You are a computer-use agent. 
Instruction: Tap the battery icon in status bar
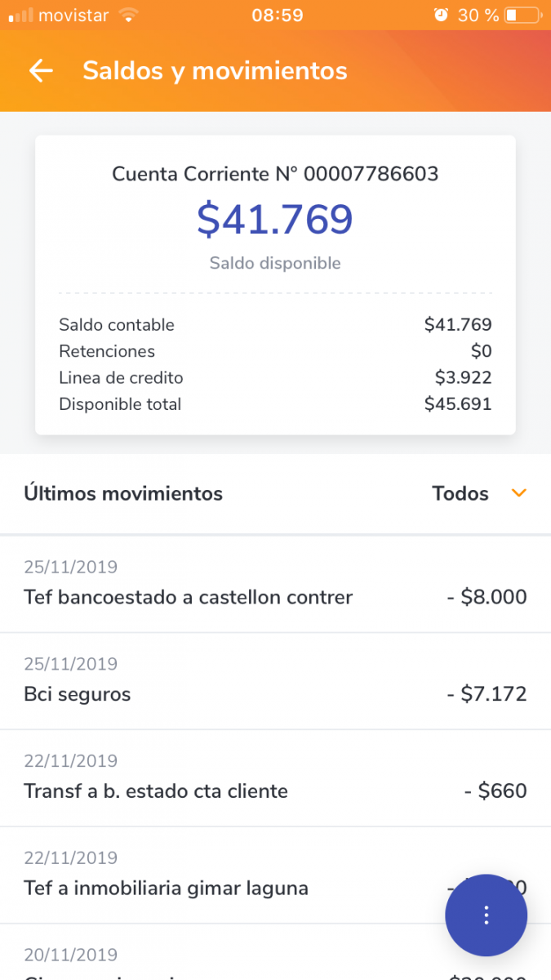click(522, 16)
